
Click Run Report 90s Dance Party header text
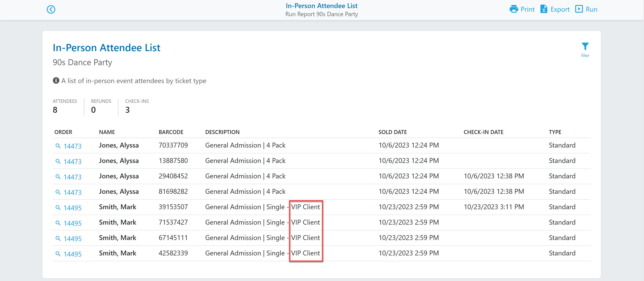pyautogui.click(x=322, y=14)
